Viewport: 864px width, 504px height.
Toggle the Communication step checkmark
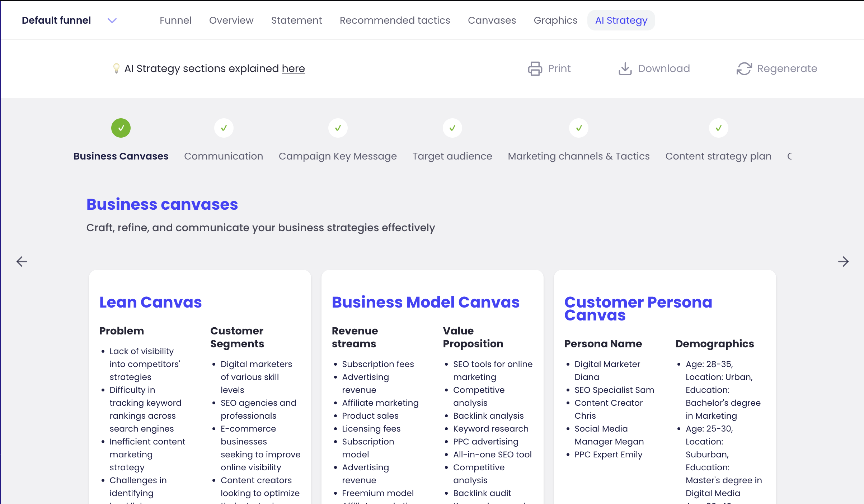(223, 127)
